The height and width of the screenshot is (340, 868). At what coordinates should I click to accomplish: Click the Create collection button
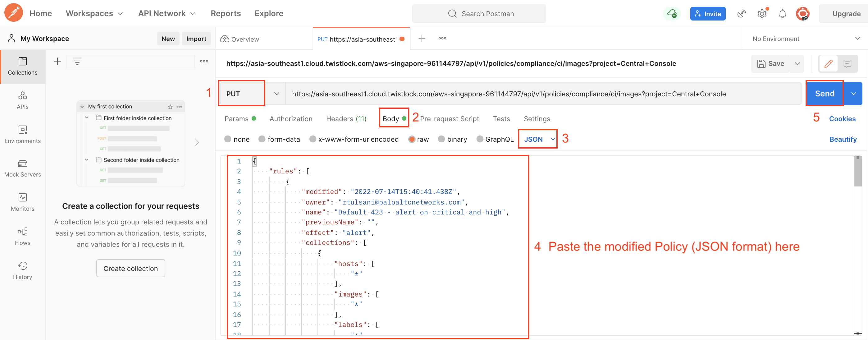[130, 268]
